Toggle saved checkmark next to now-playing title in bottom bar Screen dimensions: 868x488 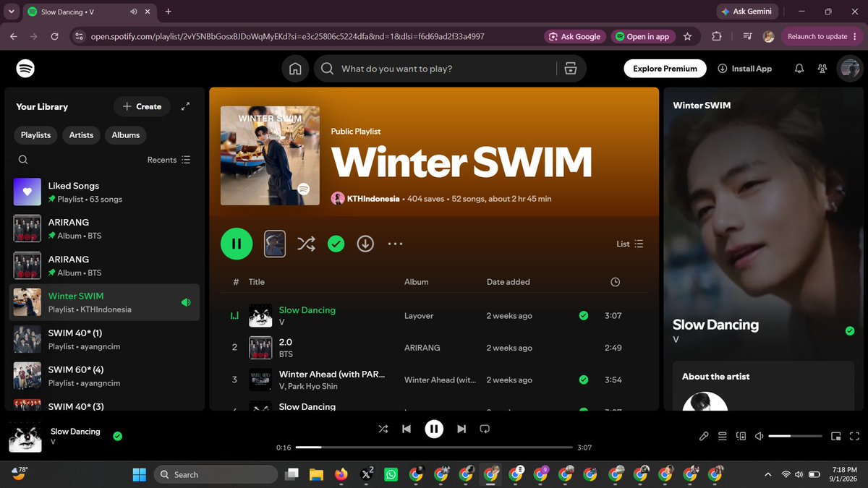117,436
